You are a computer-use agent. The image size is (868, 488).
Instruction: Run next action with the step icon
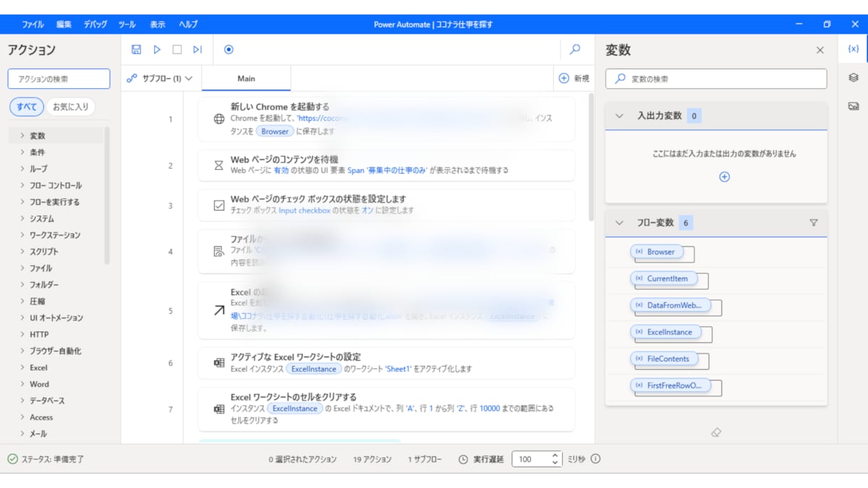(x=198, y=50)
